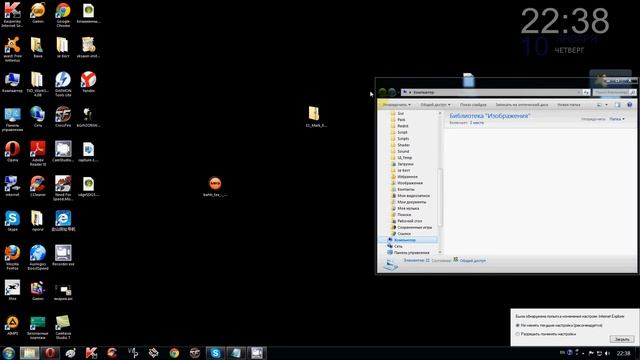Open the Сеть desktop network icon
Screen dimensions: 640x360
pos(38,116)
